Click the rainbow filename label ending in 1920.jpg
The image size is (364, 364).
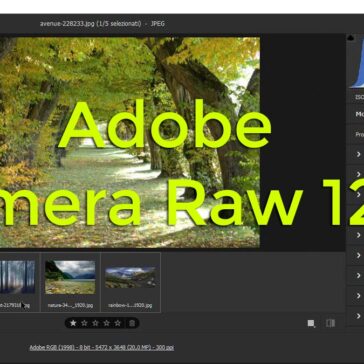[130, 305]
